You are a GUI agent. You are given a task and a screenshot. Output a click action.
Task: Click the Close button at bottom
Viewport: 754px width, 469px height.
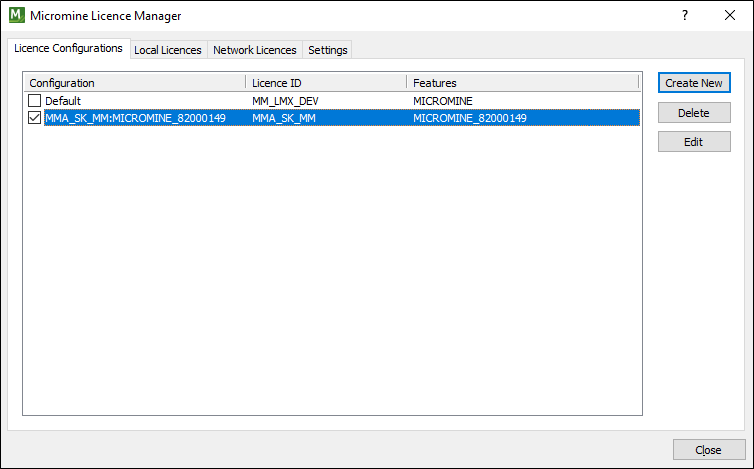point(709,450)
